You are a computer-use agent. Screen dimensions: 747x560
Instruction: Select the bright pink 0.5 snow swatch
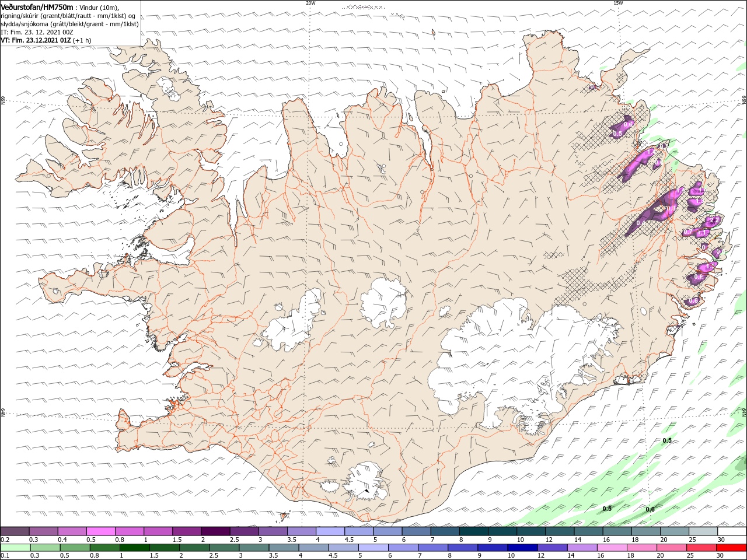tap(100, 531)
